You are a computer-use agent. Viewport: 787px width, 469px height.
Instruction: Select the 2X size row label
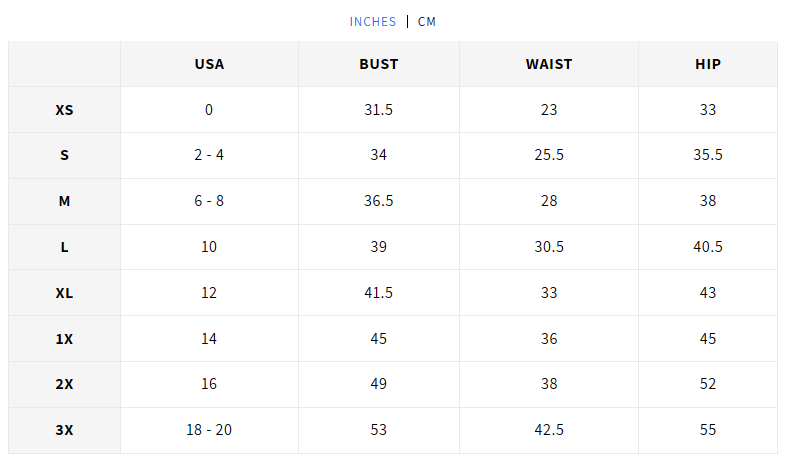point(64,384)
